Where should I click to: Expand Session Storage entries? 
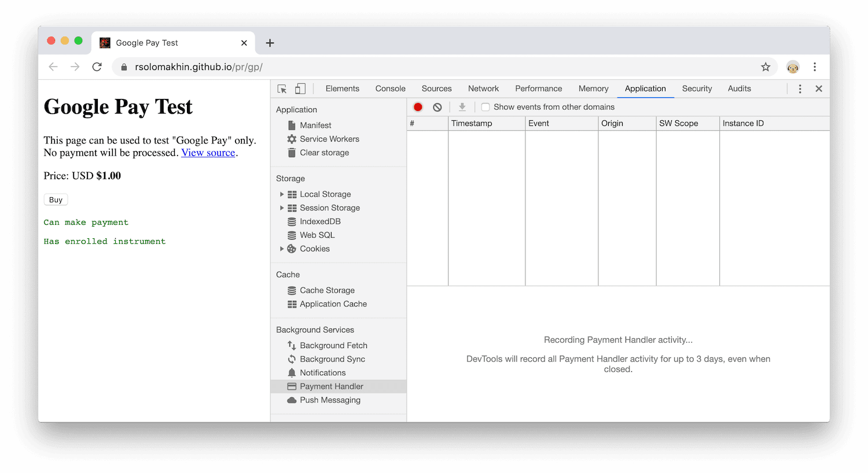coord(282,208)
